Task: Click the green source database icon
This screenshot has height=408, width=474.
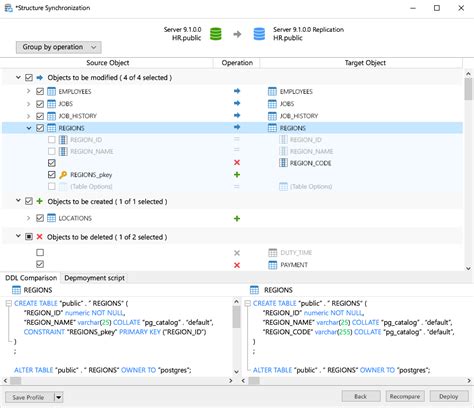Action: [x=216, y=34]
